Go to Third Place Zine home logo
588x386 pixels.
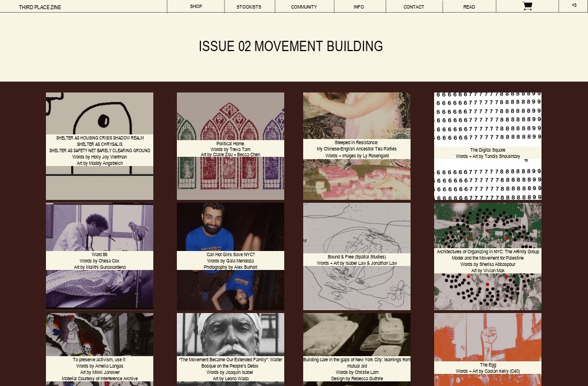click(x=40, y=7)
